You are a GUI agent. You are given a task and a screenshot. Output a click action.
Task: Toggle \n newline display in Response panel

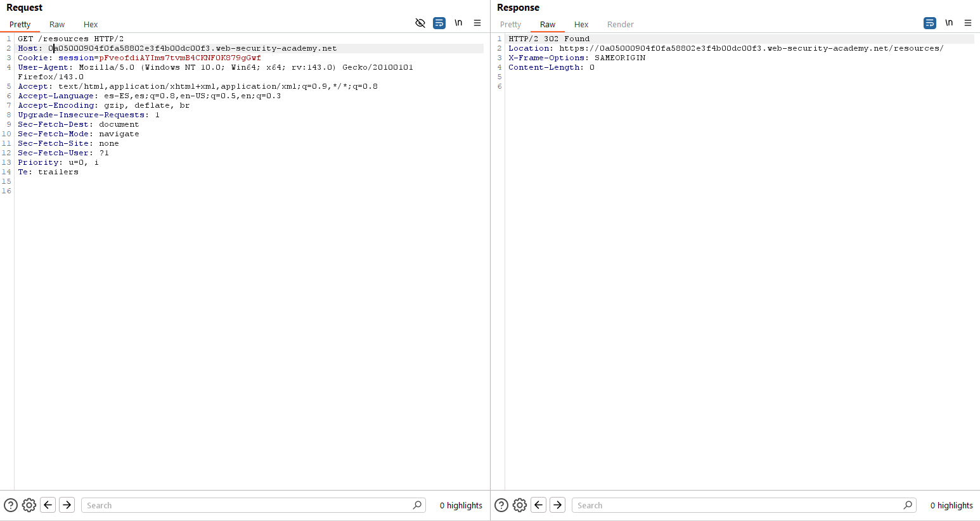click(949, 23)
